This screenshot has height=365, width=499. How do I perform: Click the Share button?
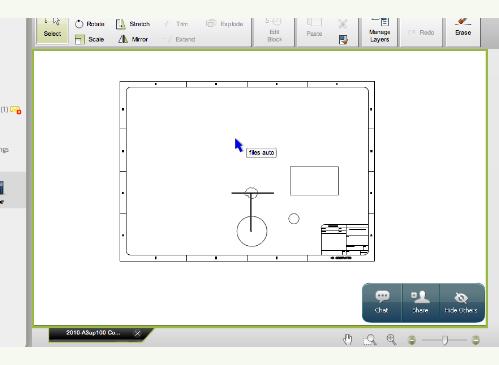coord(420,302)
